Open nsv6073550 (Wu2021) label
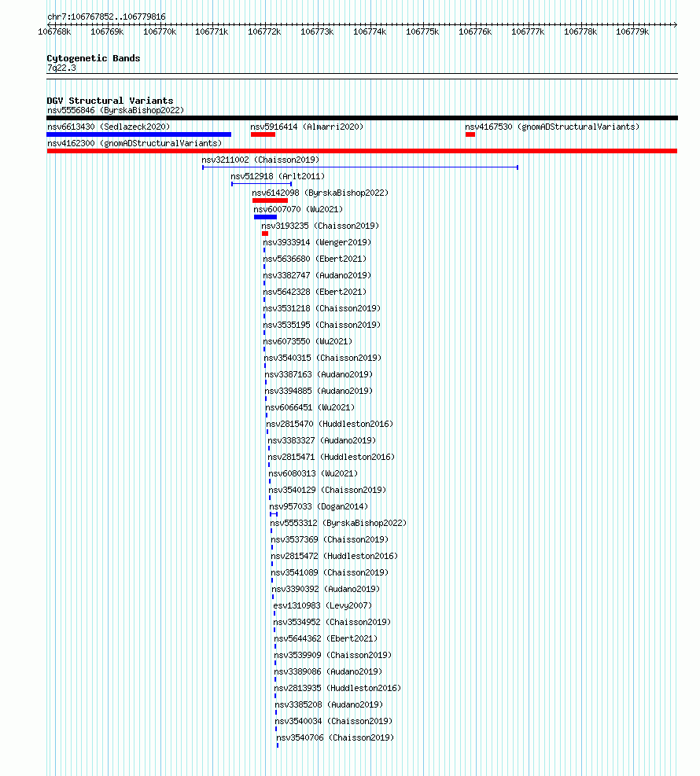The width and height of the screenshot is (700, 776). 308,341
